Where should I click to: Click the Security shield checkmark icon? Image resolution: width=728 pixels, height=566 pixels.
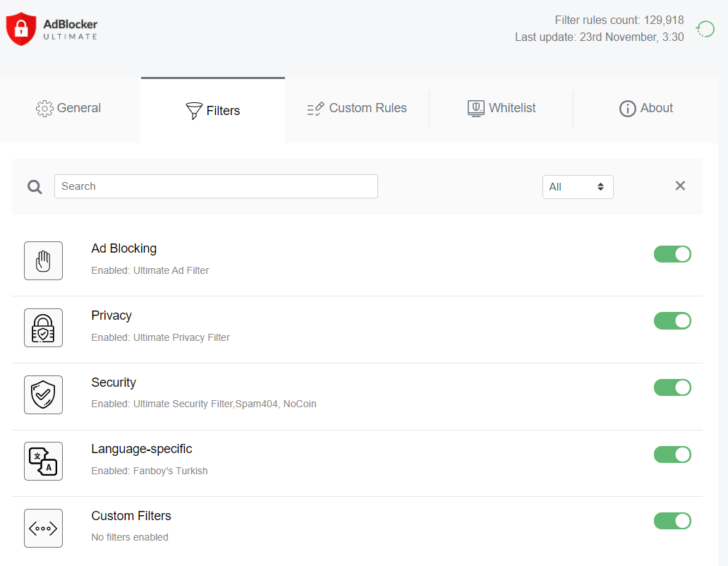43,395
